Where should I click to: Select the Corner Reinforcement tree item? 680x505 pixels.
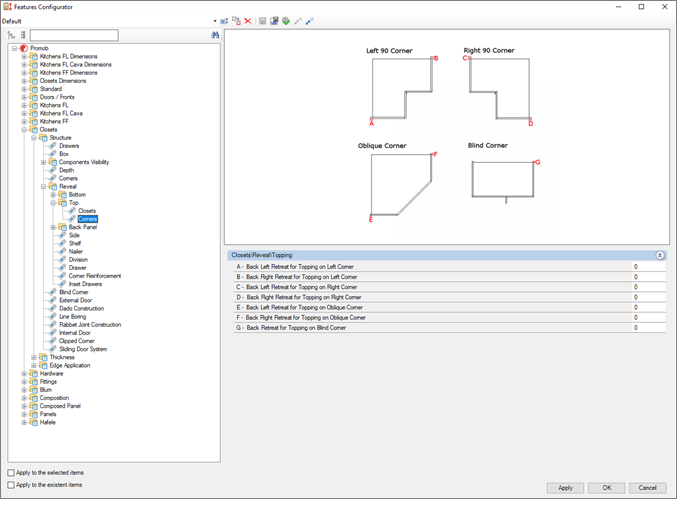95,276
